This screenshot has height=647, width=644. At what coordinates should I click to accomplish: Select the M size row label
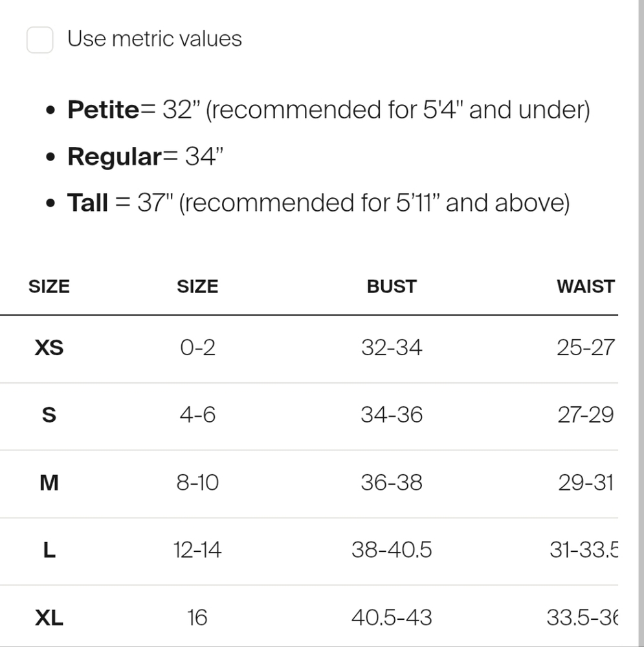click(x=49, y=483)
